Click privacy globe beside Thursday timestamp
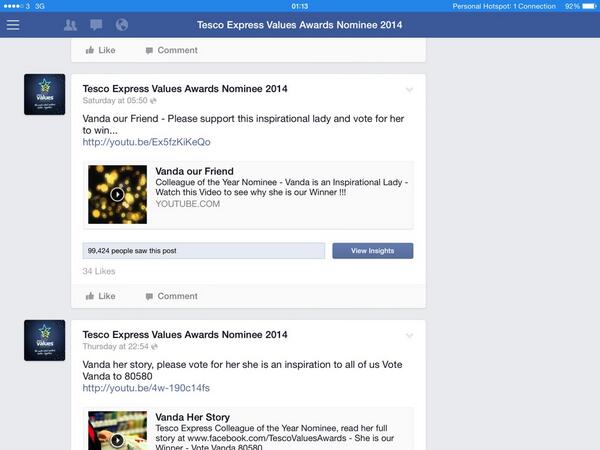This screenshot has height=450, width=600. pos(154,347)
